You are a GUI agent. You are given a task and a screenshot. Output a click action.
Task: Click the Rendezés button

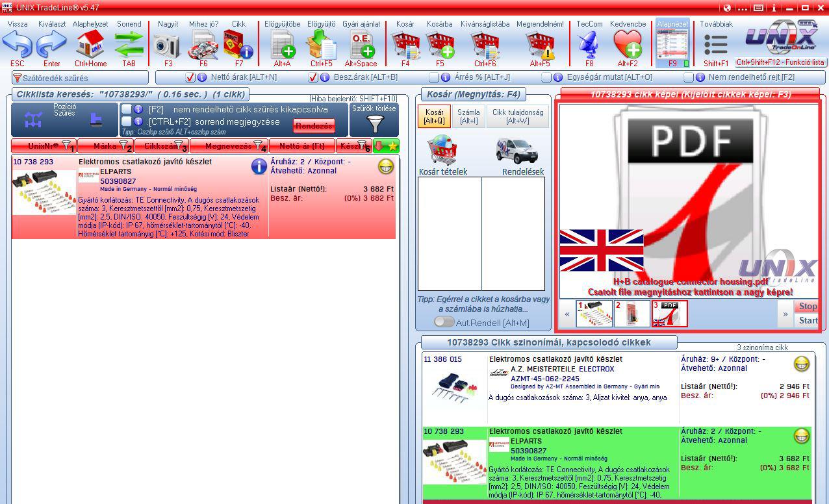[x=314, y=126]
